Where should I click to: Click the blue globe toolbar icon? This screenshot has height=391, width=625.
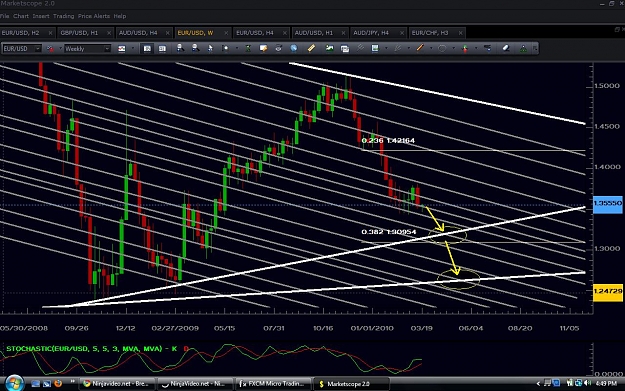294,48
